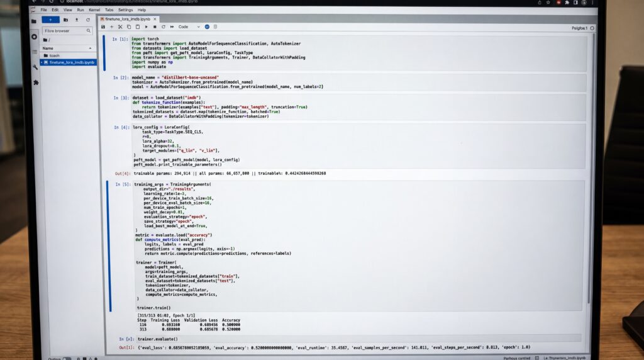Open running terminals and kernels sidebar
The image size is (644, 360).
point(34,37)
